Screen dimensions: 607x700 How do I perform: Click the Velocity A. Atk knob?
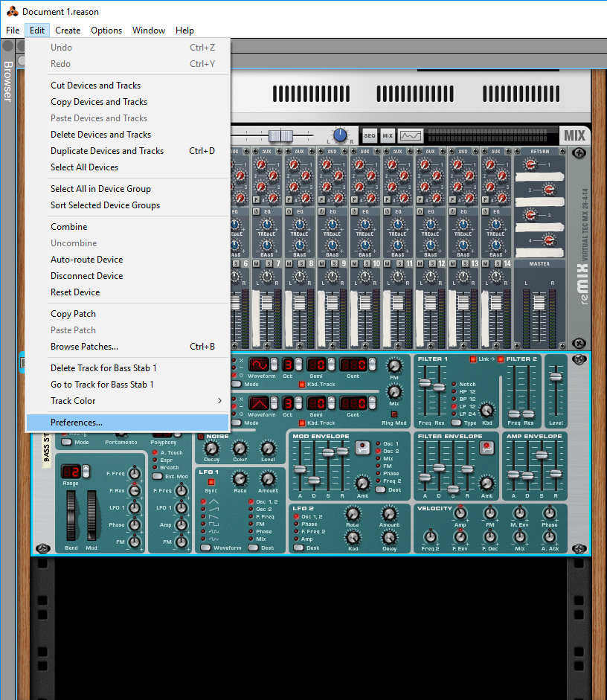(550, 536)
